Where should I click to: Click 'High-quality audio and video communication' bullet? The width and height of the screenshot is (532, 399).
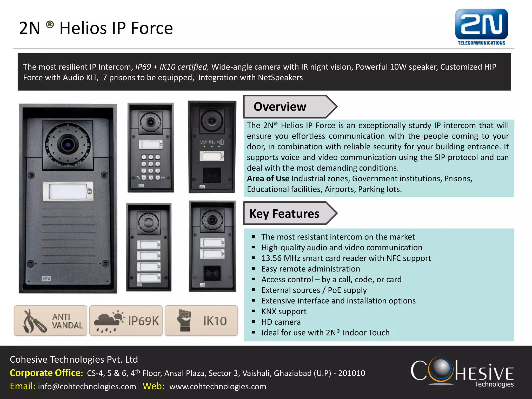click(342, 248)
